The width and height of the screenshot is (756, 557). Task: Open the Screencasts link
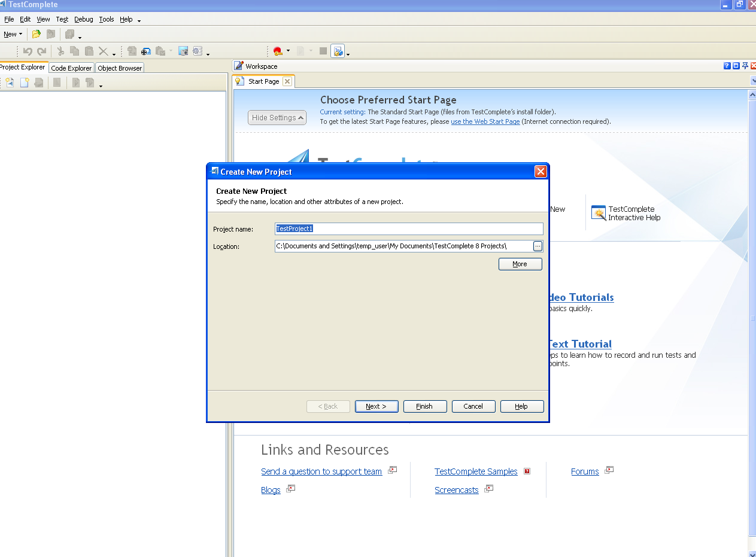click(x=457, y=490)
